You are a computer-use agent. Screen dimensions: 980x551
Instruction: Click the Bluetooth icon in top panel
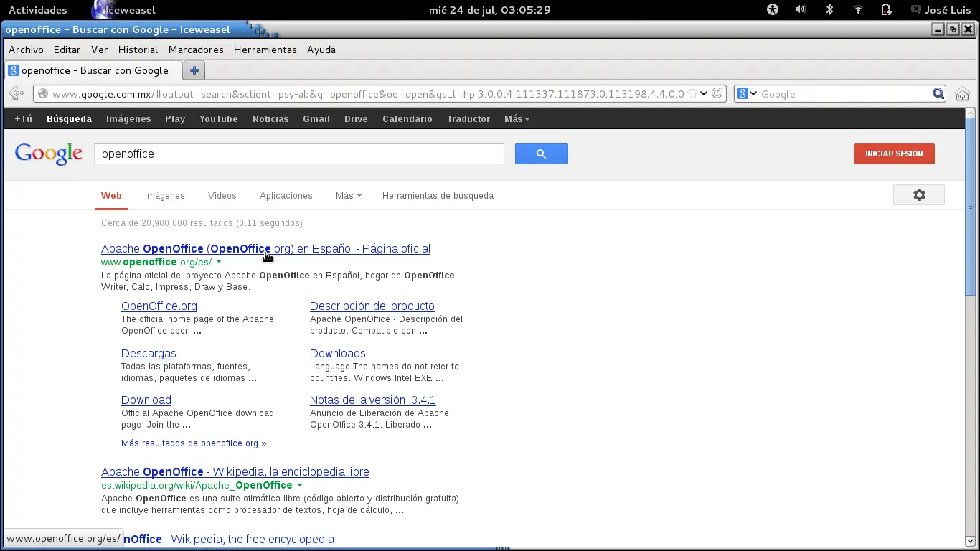(x=829, y=10)
